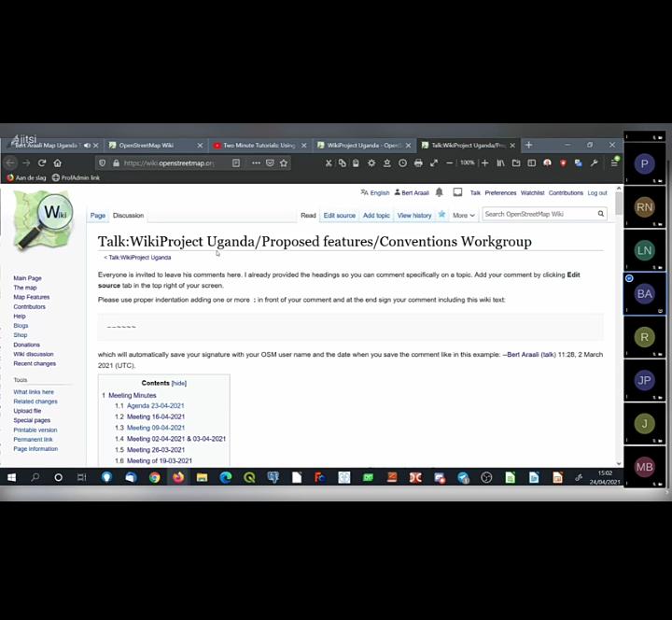Screen dimensions: 672x620
Task: Open Agenda 23-04-2021 contents link
Action: (x=155, y=405)
